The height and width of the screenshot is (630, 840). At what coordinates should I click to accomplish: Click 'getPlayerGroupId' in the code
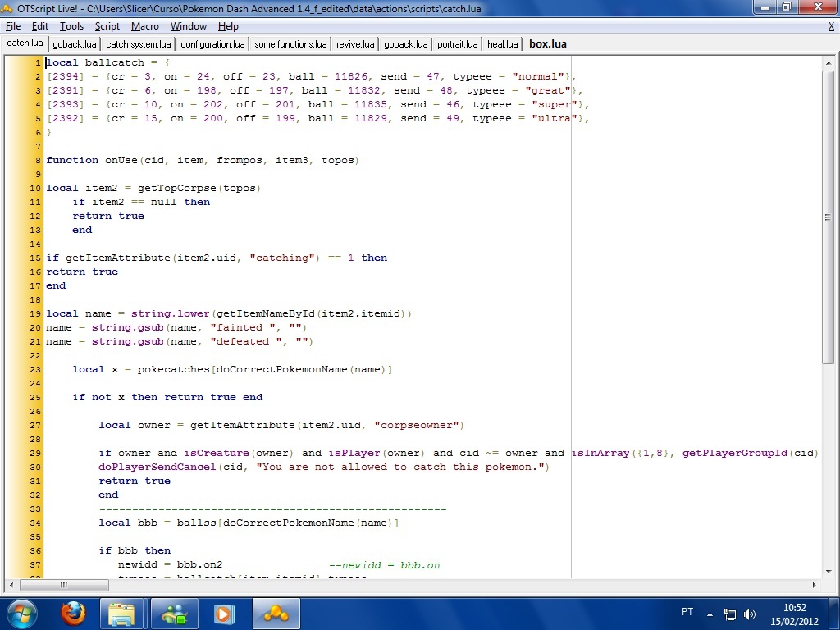pyautogui.click(x=734, y=453)
